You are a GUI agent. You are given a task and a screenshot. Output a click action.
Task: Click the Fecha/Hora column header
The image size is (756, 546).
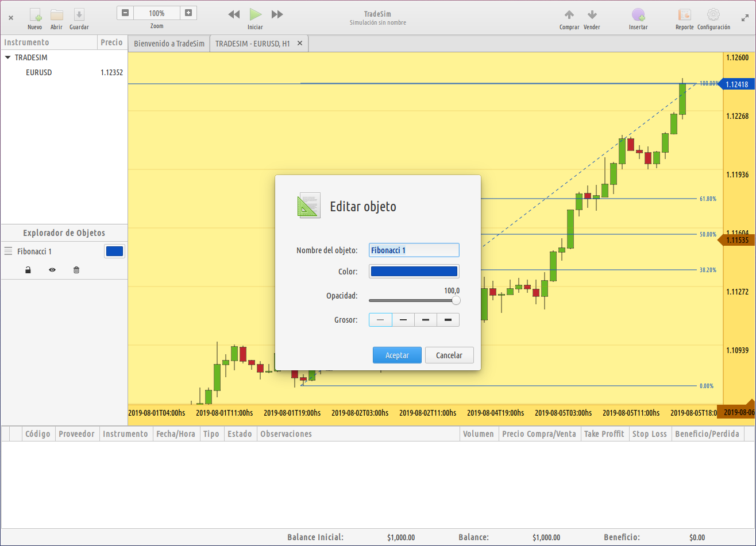point(176,434)
